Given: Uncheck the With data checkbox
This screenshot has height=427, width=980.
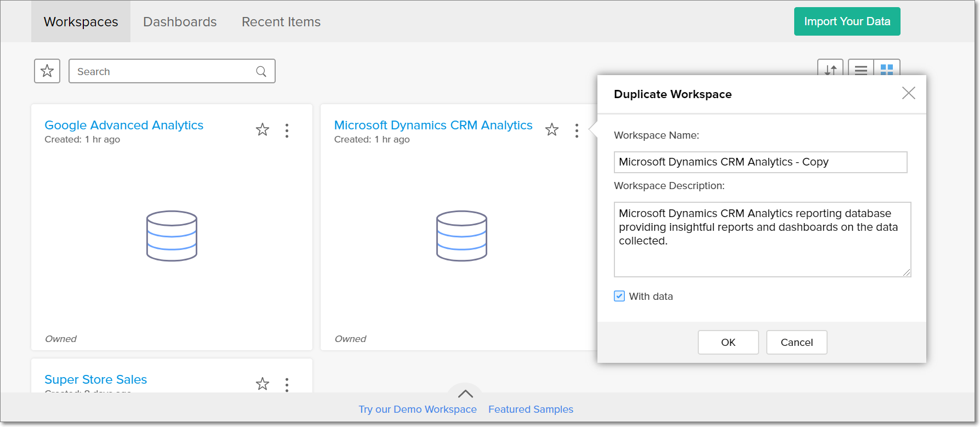Looking at the screenshot, I should pos(619,297).
